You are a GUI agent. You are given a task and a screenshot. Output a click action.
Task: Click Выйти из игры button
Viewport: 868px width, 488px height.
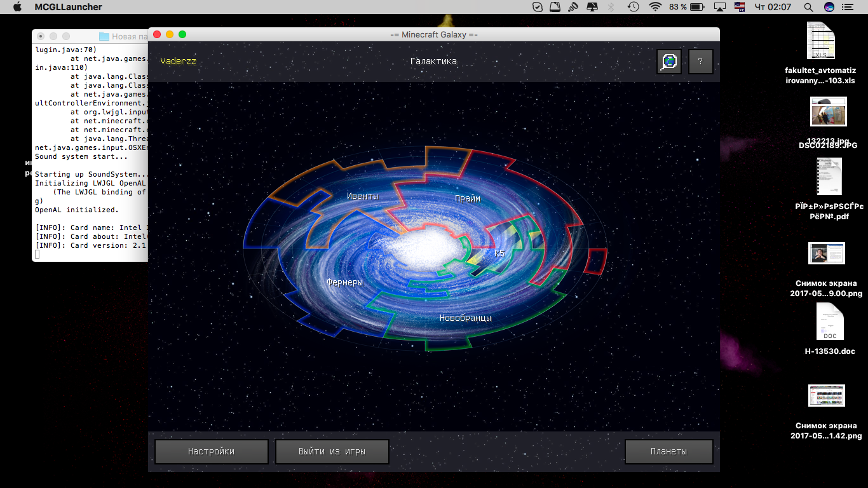tap(332, 452)
